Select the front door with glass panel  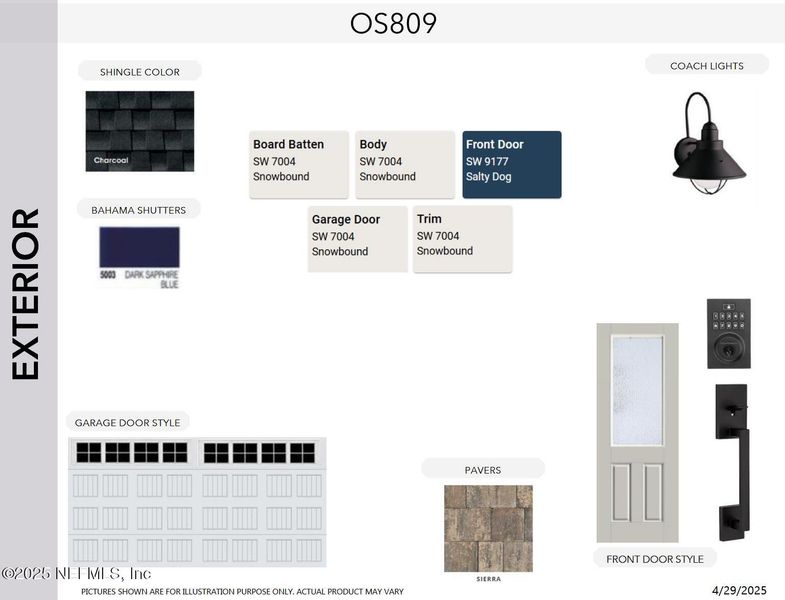pos(637,432)
